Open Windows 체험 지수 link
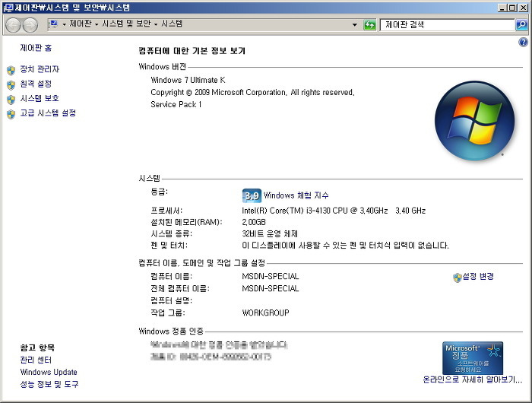This screenshot has height=403, width=532. [296, 195]
